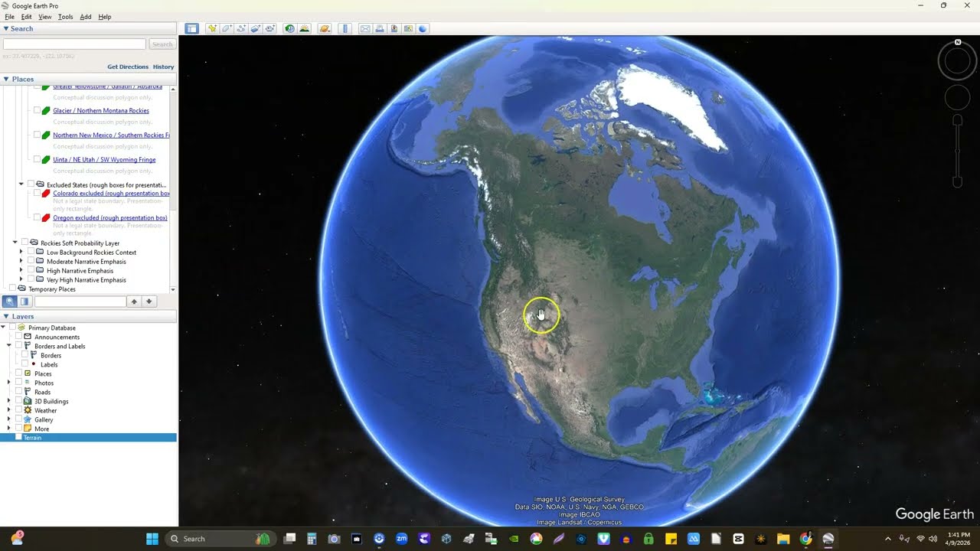Open File Explorer folder in taskbar
The width and height of the screenshot is (980, 551).
tap(783, 539)
